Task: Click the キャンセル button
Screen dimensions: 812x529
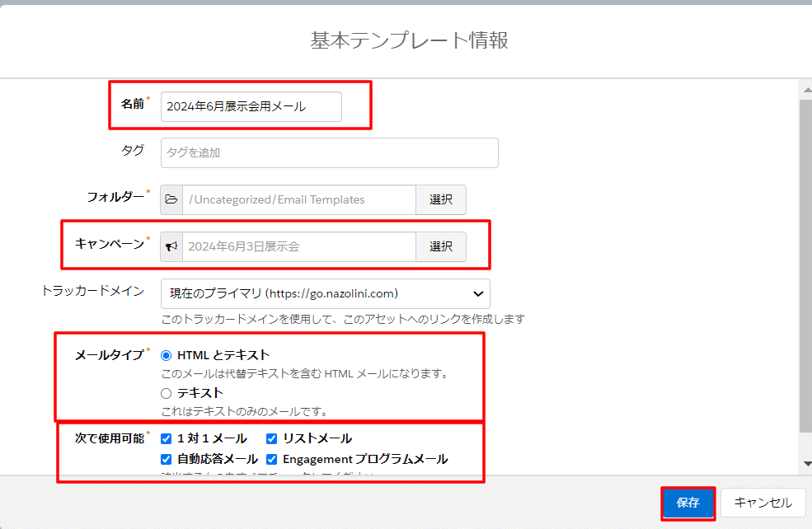Action: (763, 503)
